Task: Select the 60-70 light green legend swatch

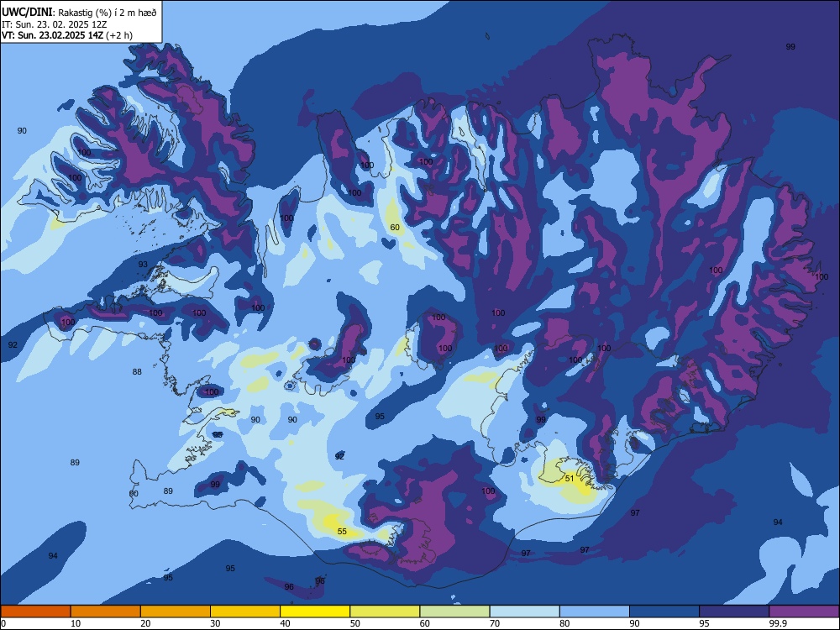Action: point(454,612)
